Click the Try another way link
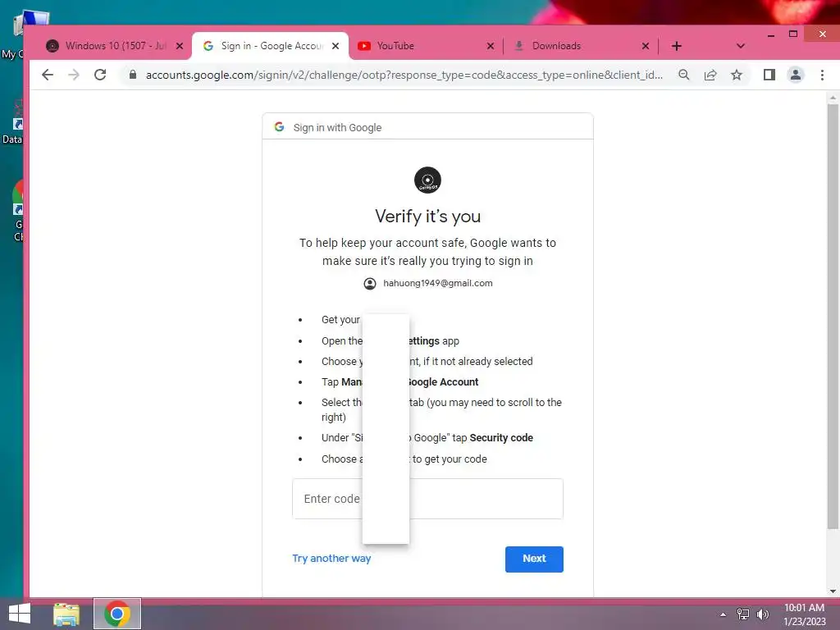840x630 pixels. click(331, 558)
